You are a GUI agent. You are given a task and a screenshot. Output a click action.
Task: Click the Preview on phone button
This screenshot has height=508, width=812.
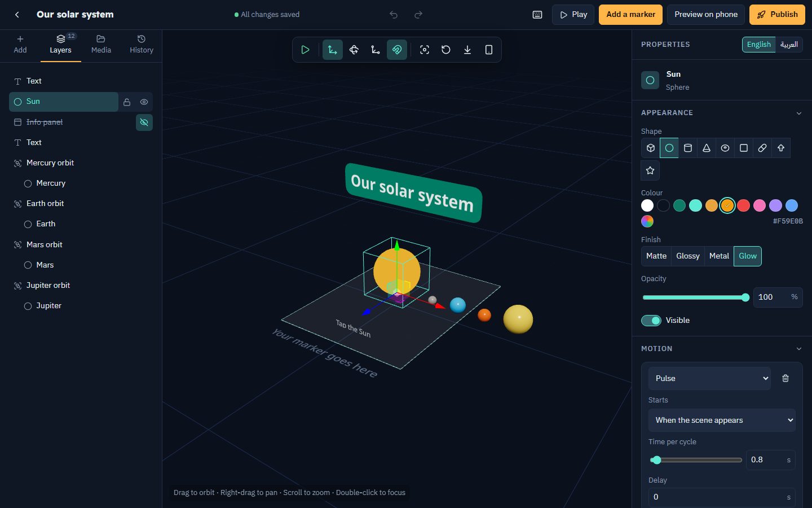(x=706, y=15)
